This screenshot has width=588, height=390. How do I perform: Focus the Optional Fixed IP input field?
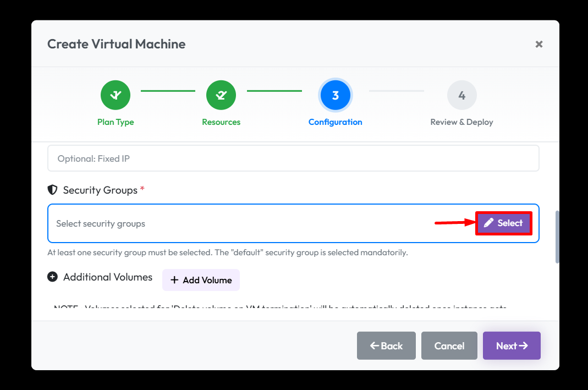[293, 158]
